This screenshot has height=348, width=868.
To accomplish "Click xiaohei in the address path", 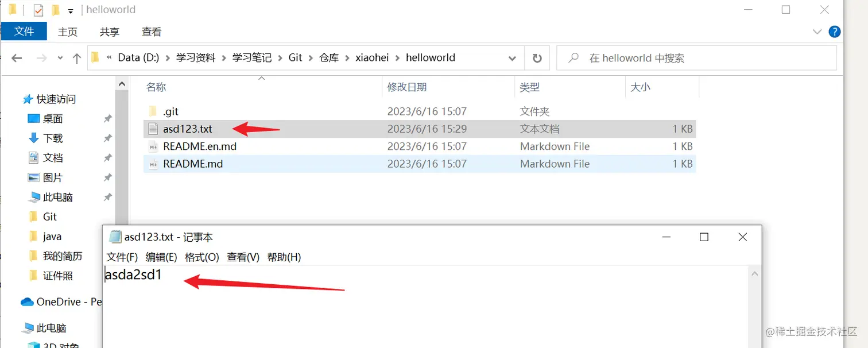I will pyautogui.click(x=372, y=57).
